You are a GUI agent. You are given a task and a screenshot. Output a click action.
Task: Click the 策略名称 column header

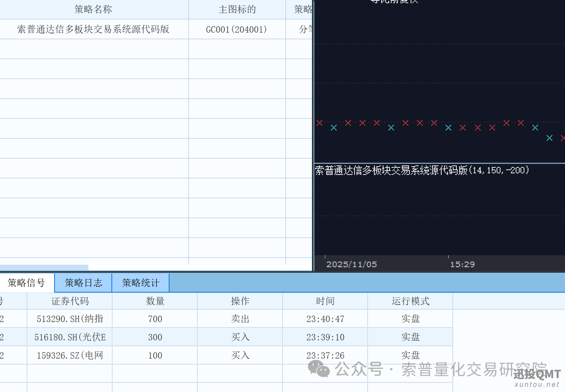(x=93, y=9)
